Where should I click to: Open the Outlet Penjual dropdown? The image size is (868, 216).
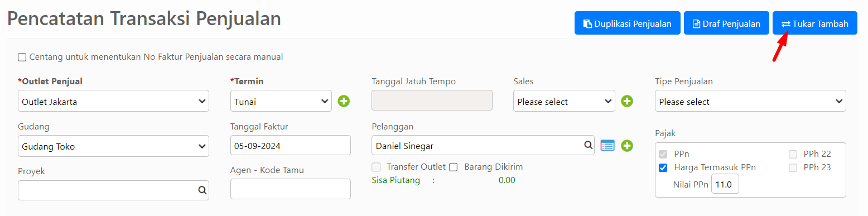pos(114,101)
